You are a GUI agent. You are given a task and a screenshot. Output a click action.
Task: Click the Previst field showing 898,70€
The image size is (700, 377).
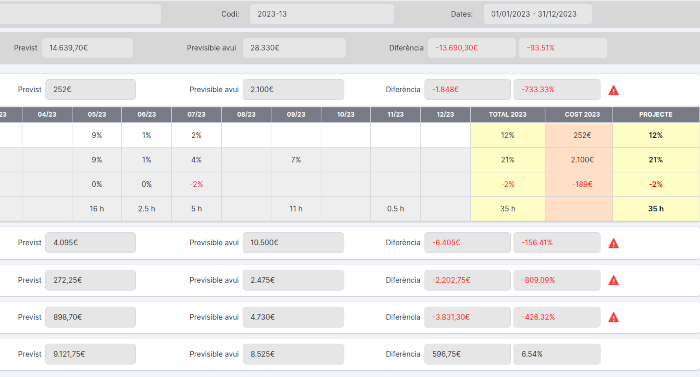point(91,317)
